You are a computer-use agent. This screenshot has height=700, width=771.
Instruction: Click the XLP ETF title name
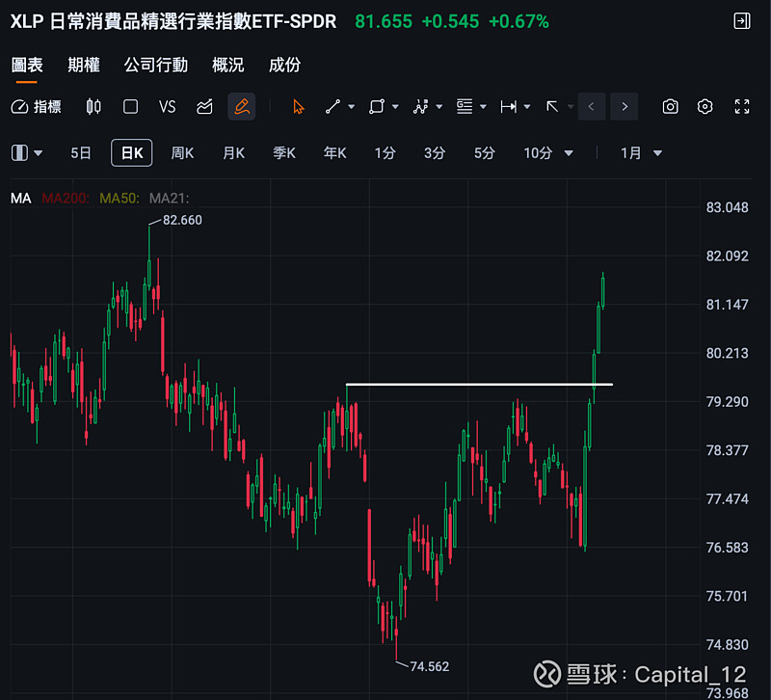tap(173, 21)
